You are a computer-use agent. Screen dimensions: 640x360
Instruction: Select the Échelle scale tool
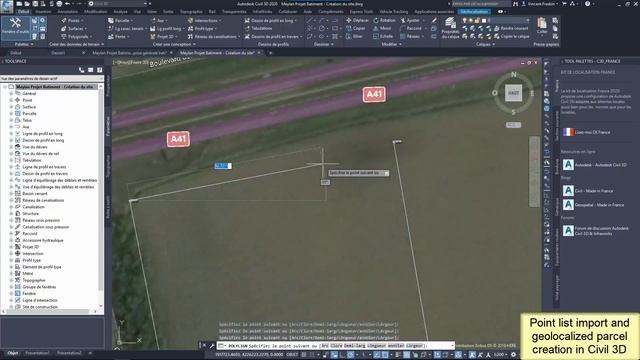tap(383, 36)
